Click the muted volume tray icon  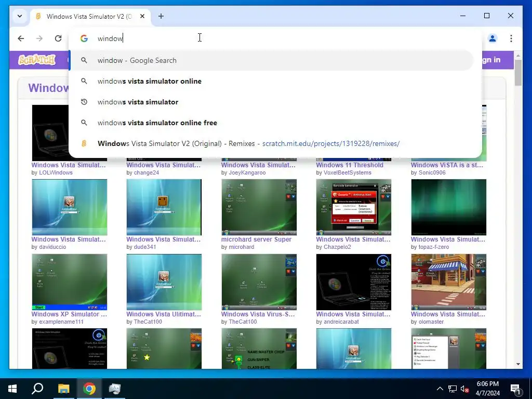465,389
